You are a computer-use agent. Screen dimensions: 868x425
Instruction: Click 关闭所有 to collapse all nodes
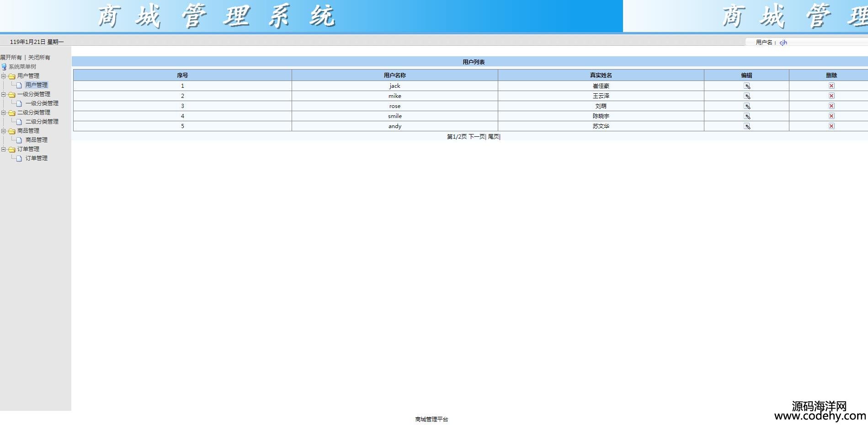39,58
